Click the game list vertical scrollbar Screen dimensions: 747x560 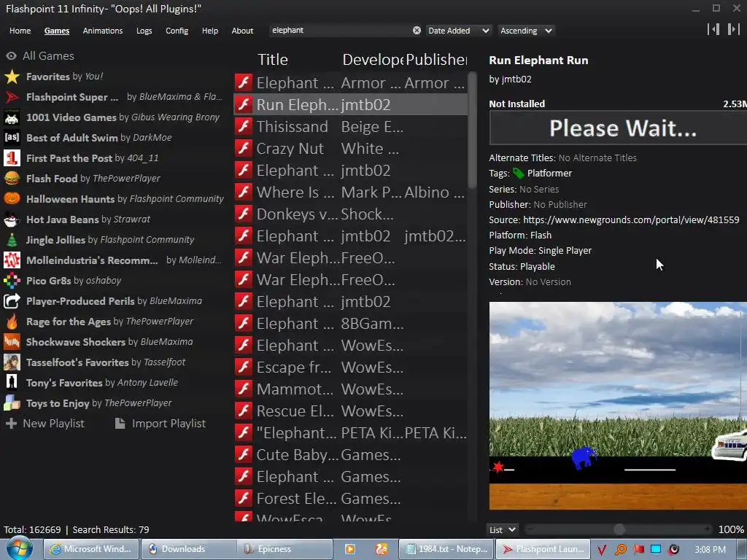coord(472,130)
